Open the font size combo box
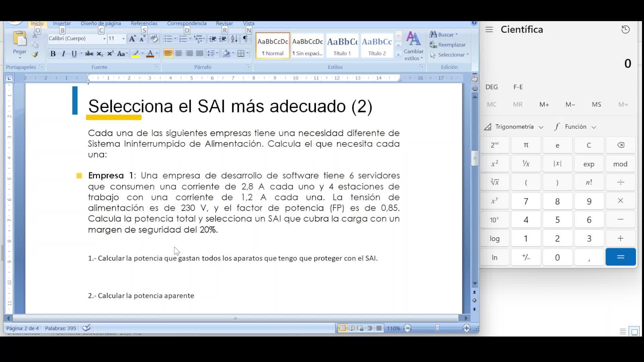Viewport: 644px width, 362px height. pos(116,39)
